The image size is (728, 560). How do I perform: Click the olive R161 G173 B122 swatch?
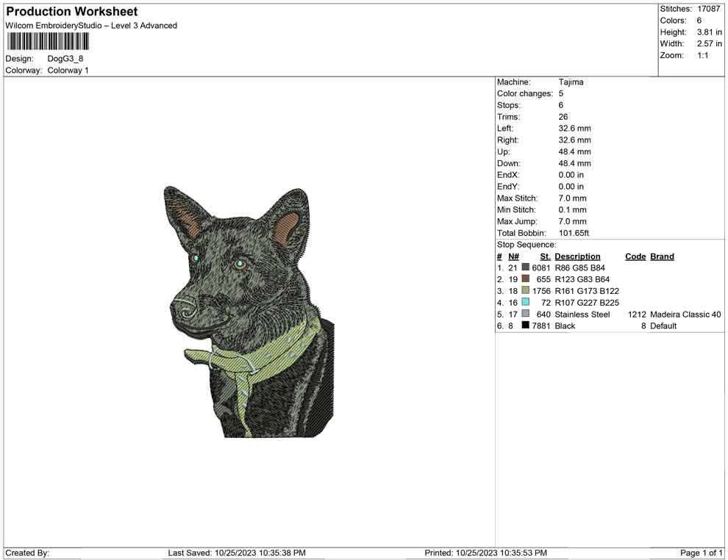tap(526, 290)
